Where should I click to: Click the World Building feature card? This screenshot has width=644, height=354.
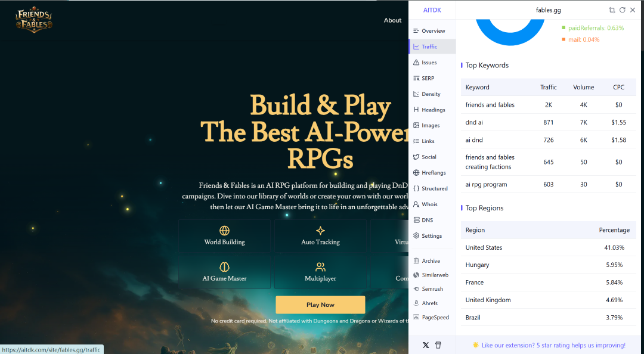coord(224,236)
